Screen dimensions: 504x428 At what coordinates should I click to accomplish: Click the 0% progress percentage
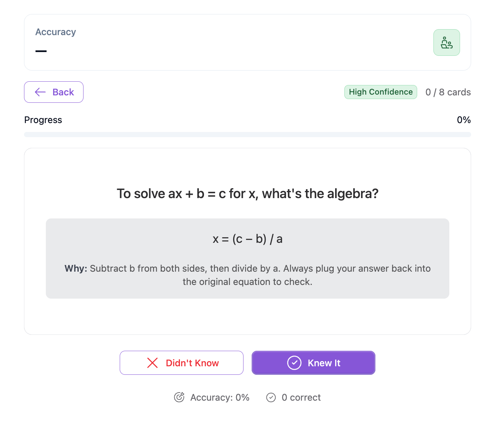coord(464,120)
